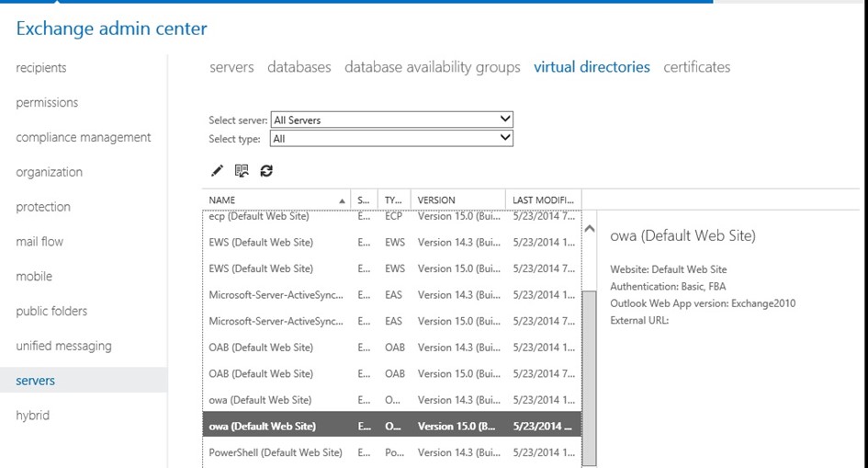Select owa row with Version 14.3
The height and width of the screenshot is (468, 868).
(392, 400)
